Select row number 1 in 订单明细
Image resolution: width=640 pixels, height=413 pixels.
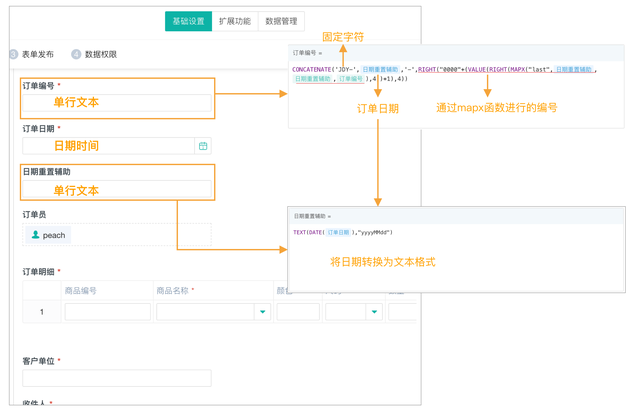tap(42, 312)
